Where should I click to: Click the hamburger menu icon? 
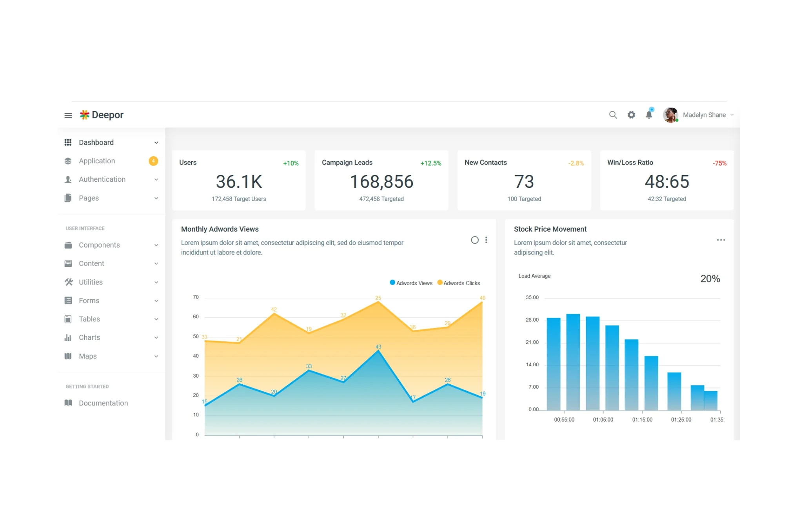pos(68,115)
